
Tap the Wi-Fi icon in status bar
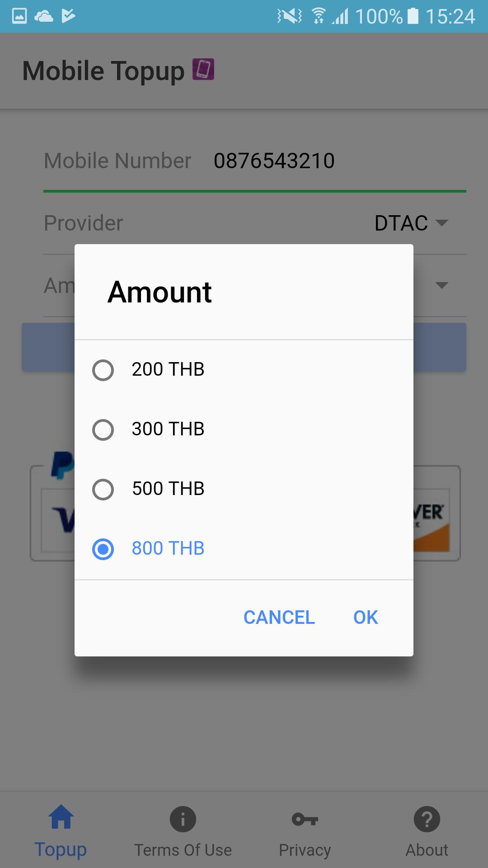click(x=319, y=16)
